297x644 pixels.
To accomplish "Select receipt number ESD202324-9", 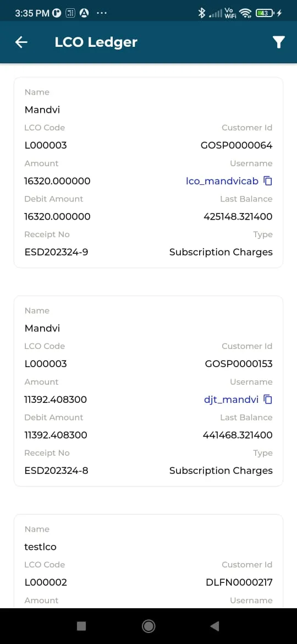I will pyautogui.click(x=56, y=252).
